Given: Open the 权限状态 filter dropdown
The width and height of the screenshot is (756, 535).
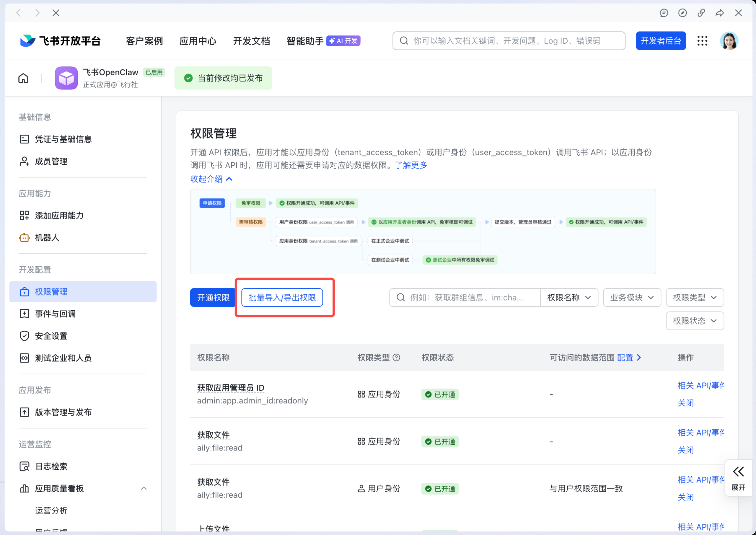Looking at the screenshot, I should (x=695, y=321).
